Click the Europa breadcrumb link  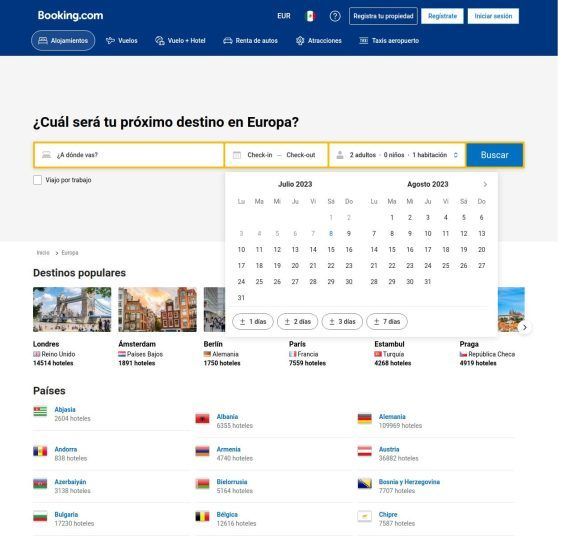[70, 252]
